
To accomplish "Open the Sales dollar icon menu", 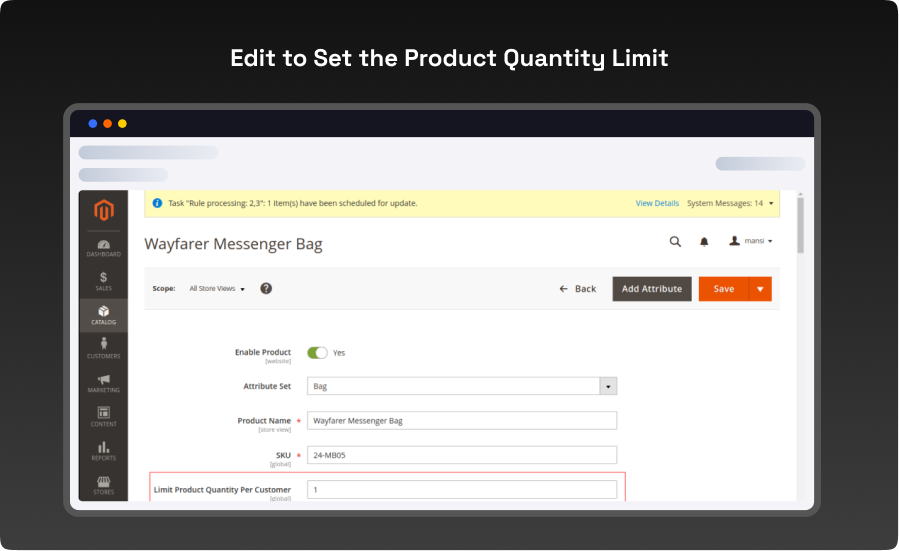I will [x=104, y=281].
